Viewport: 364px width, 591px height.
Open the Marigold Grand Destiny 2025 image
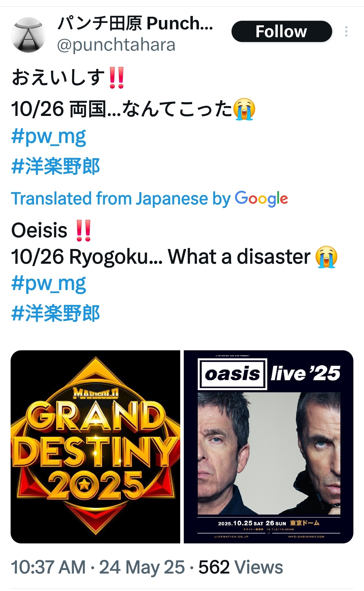point(95,447)
